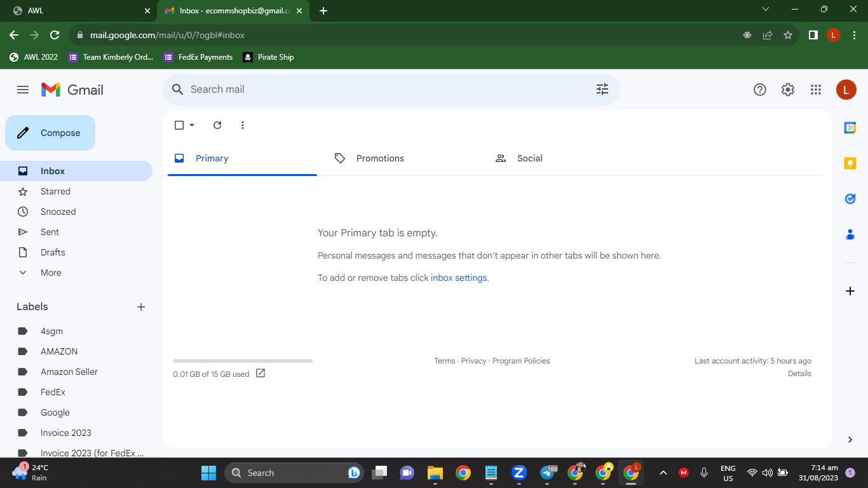Open the Google label
Image resolution: width=868 pixels, height=488 pixels.
point(76,412)
